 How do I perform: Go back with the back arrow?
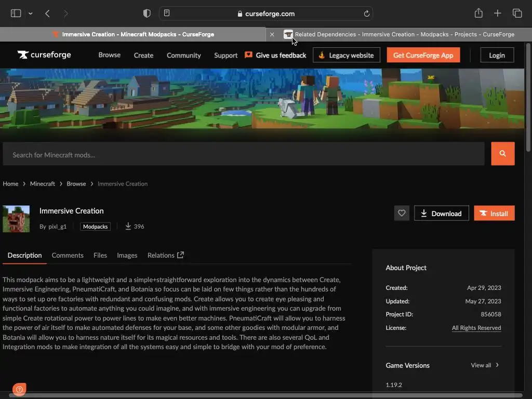(x=47, y=14)
